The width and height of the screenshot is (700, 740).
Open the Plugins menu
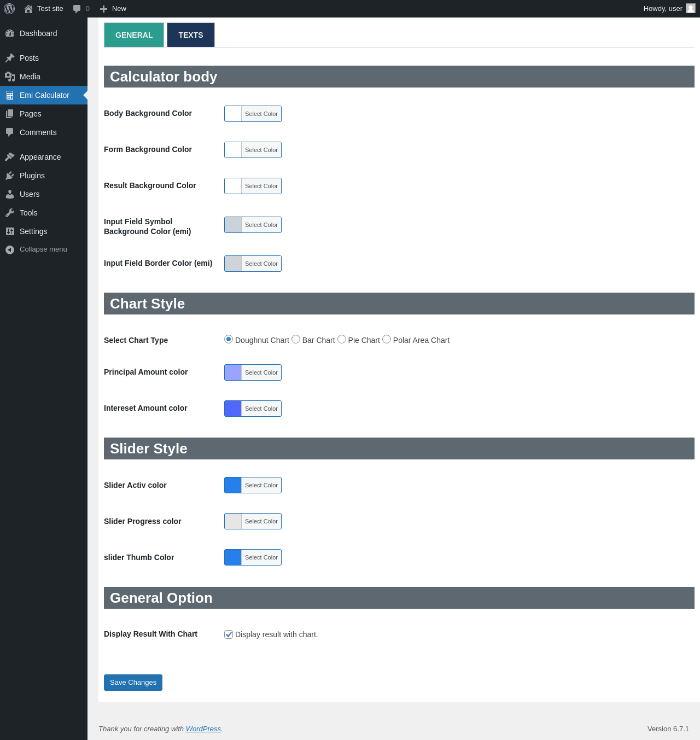(x=44, y=176)
